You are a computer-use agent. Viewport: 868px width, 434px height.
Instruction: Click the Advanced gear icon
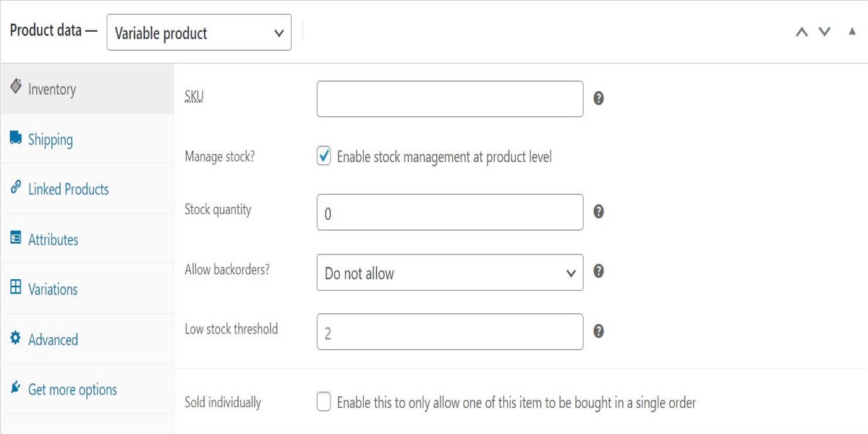coord(16,338)
